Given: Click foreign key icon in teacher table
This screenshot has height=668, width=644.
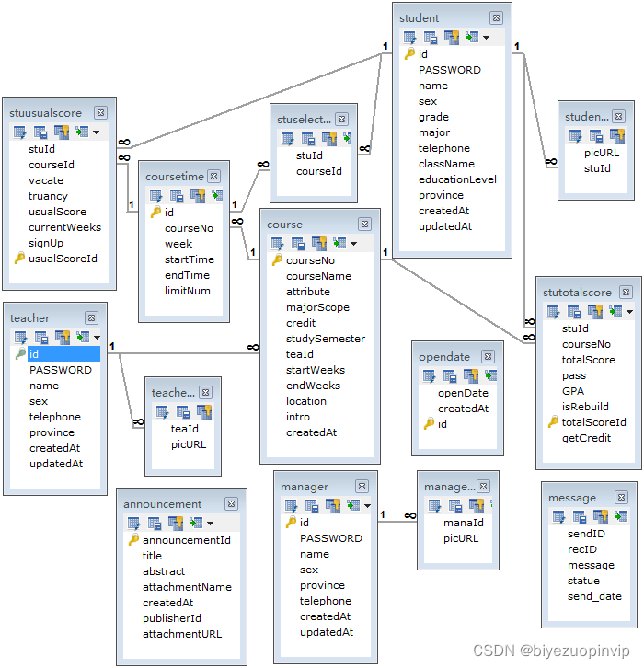Looking at the screenshot, I should tap(63, 338).
